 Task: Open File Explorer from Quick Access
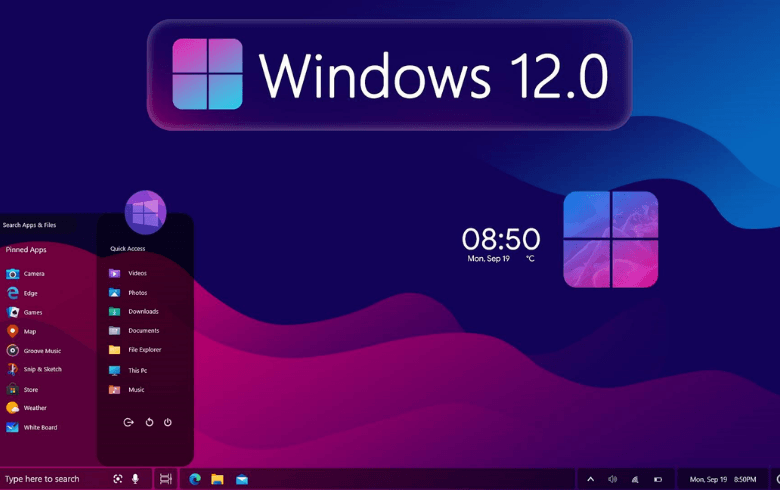tap(135, 350)
